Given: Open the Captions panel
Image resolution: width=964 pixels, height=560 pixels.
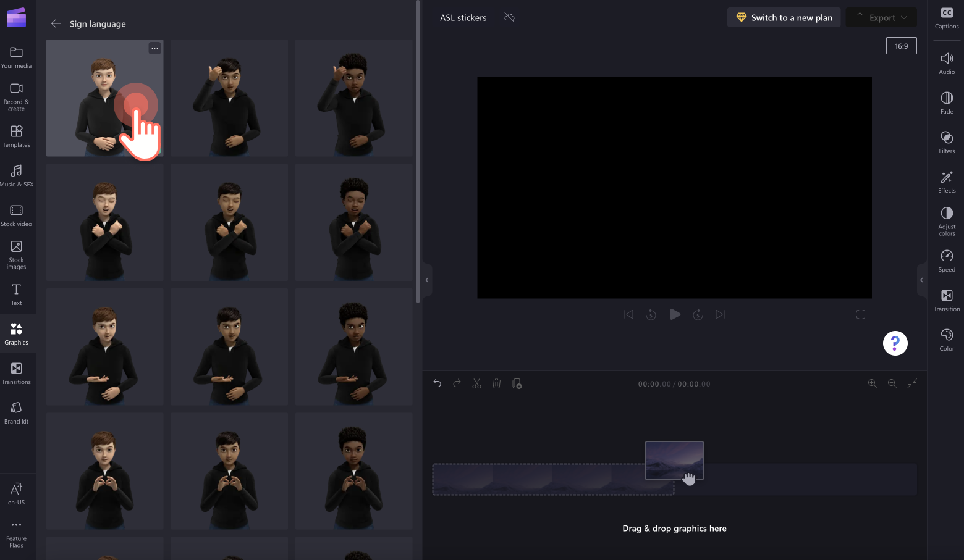Looking at the screenshot, I should [947, 19].
